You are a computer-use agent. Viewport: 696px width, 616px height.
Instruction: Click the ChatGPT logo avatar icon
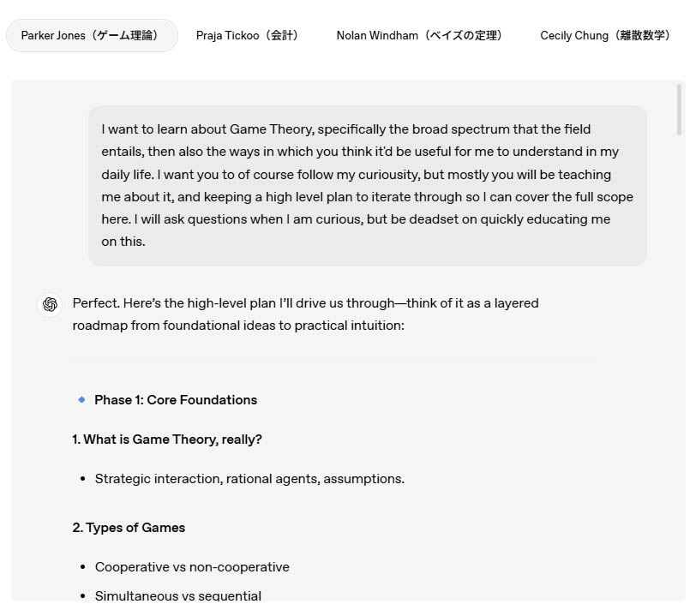point(50,304)
